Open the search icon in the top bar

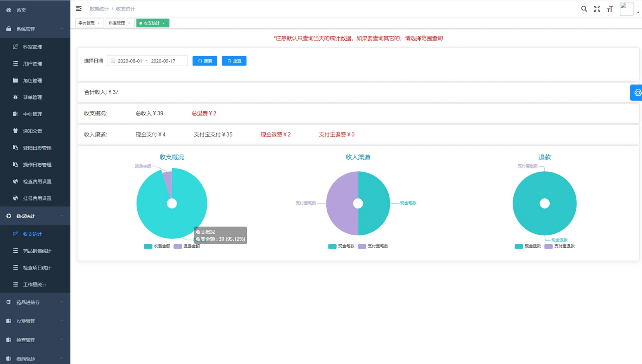(584, 9)
